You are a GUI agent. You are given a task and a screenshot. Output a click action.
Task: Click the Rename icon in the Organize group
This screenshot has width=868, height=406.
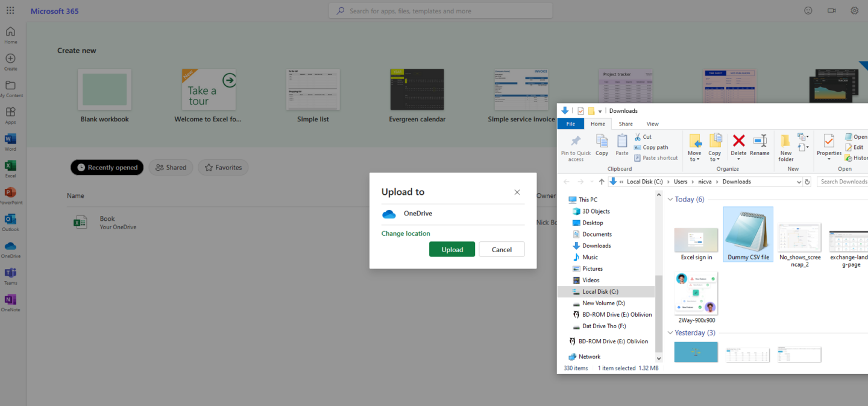759,146
